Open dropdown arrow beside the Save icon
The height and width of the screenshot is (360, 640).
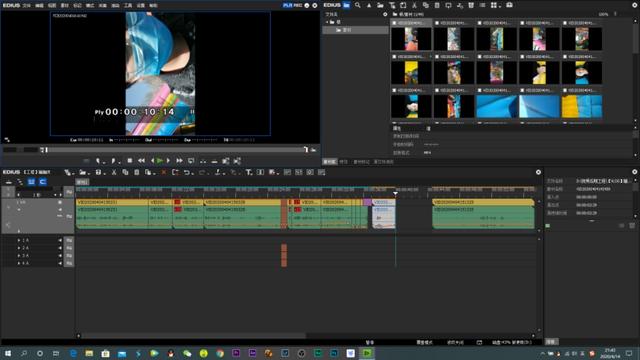point(104,173)
